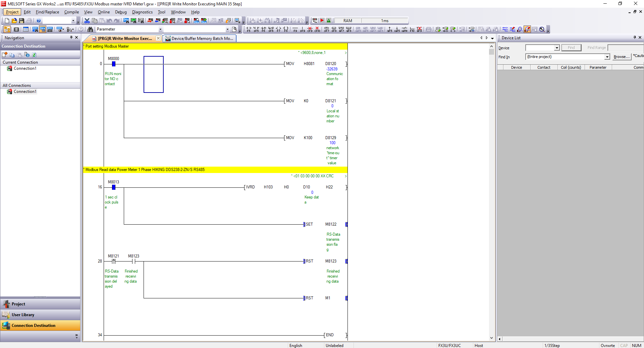Click the Cut scissors icon

(x=87, y=21)
